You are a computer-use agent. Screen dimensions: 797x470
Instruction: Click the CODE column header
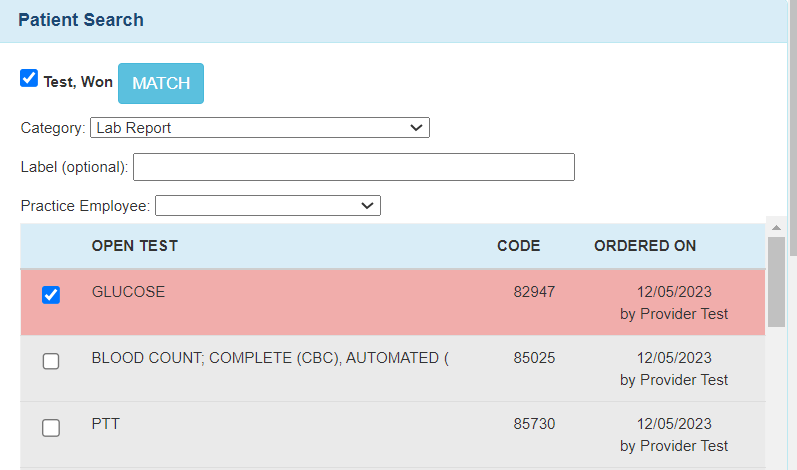pyautogui.click(x=518, y=246)
